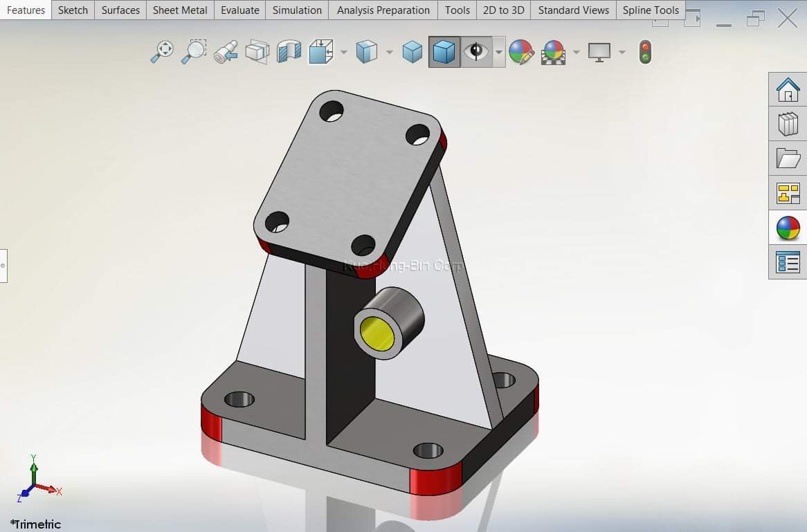Open the Edit Appearance tool
Image resolution: width=807 pixels, height=532 pixels.
(520, 52)
